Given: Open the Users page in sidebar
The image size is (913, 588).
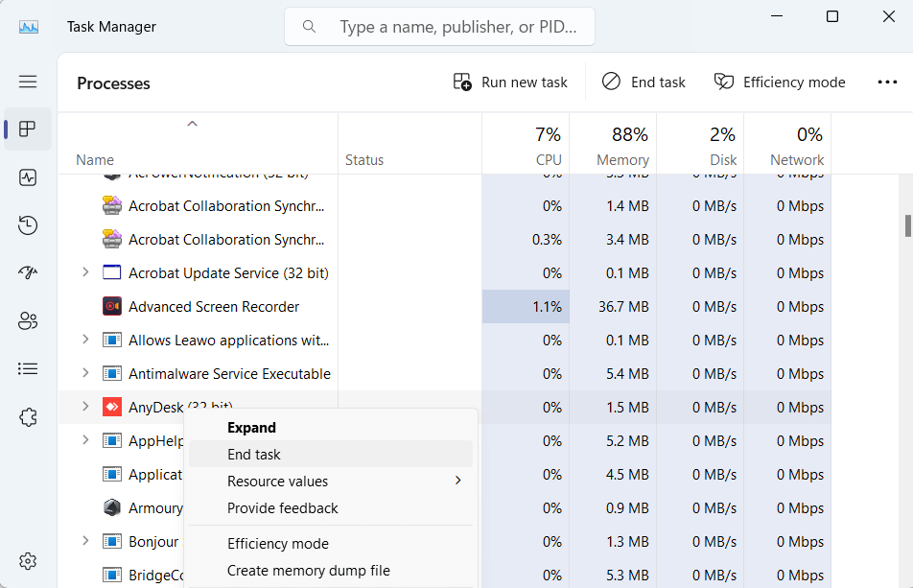Looking at the screenshot, I should click(28, 320).
